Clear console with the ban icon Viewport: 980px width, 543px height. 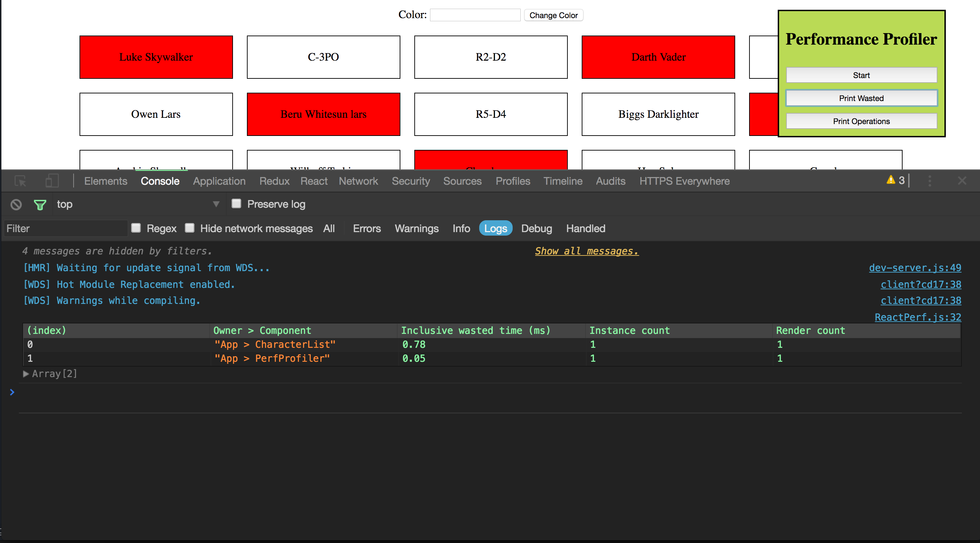click(16, 205)
